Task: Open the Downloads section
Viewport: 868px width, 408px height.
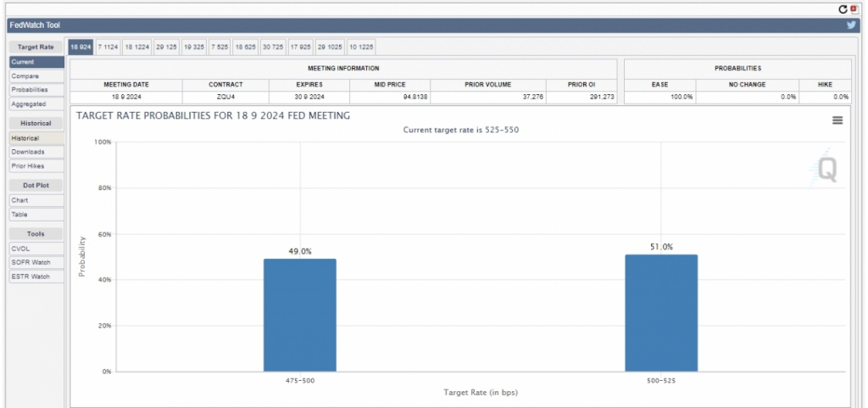Action: 28,152
